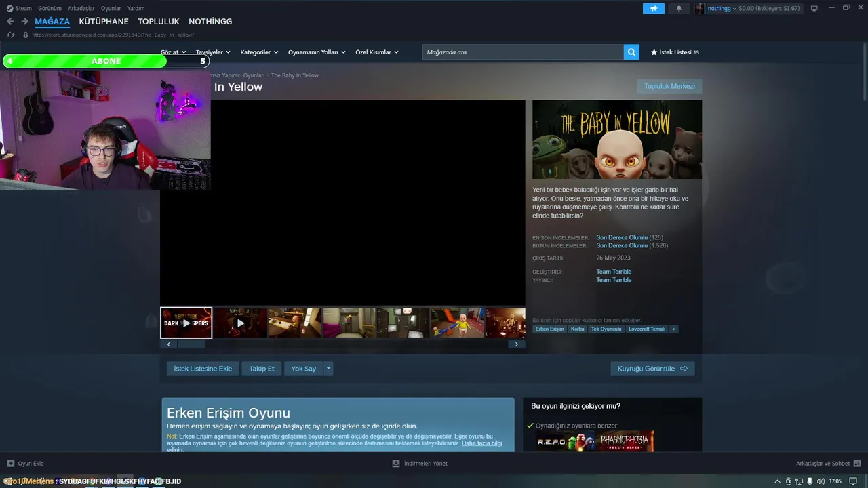Open the nothingg profile avatar
This screenshot has height=488, width=868.
click(x=699, y=8)
